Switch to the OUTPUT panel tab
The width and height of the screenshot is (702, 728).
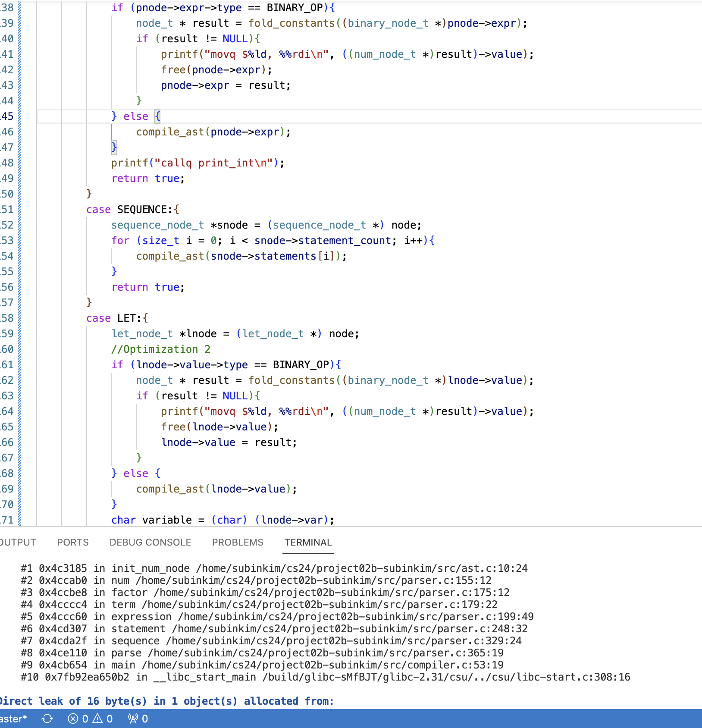tap(17, 542)
